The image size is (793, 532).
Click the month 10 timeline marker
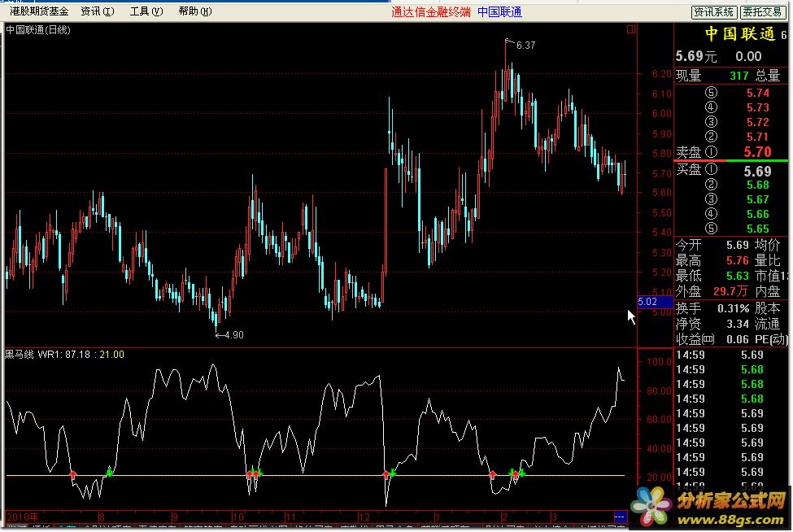[238, 517]
